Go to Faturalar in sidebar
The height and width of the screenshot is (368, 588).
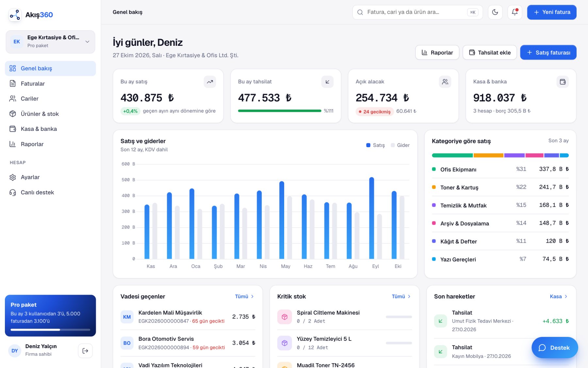click(50, 83)
